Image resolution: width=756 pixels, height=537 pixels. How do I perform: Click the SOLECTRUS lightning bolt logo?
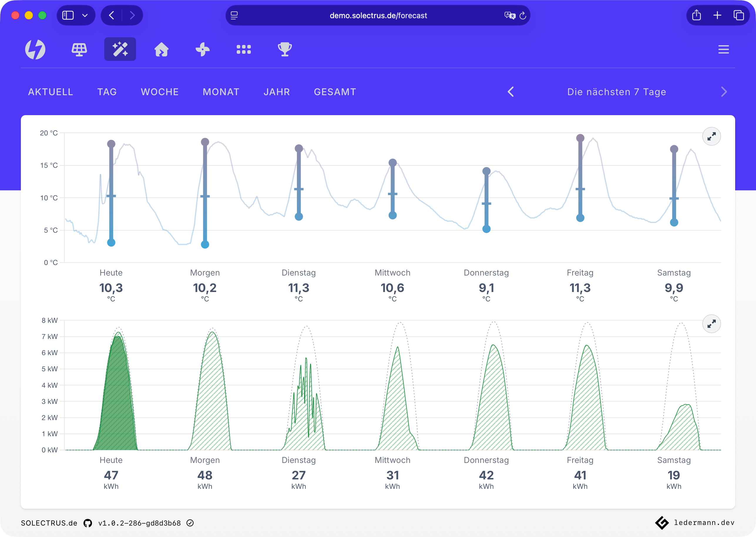pos(35,50)
